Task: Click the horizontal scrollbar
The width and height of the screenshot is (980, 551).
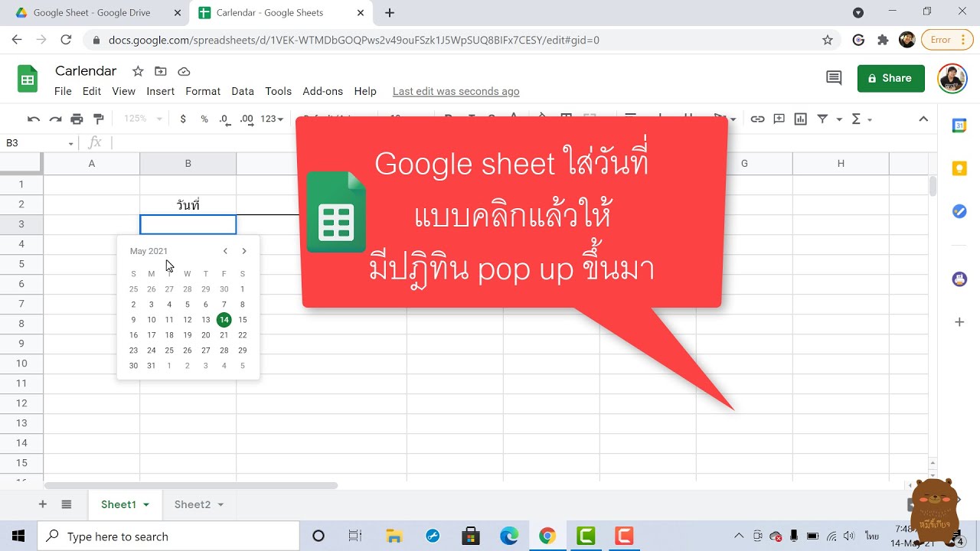Action: [191, 485]
